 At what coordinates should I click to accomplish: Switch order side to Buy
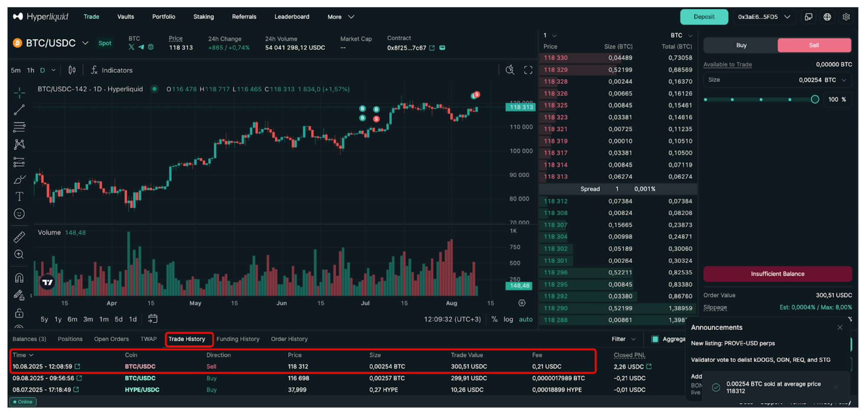tap(741, 45)
